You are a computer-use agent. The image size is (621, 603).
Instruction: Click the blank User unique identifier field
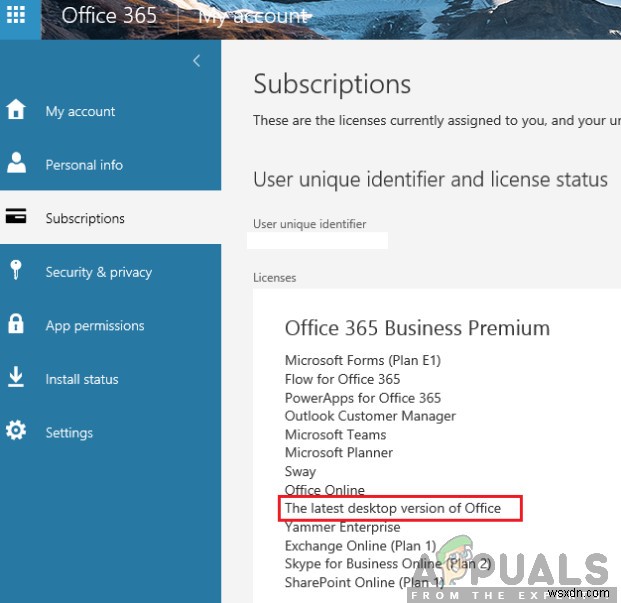[x=317, y=241]
